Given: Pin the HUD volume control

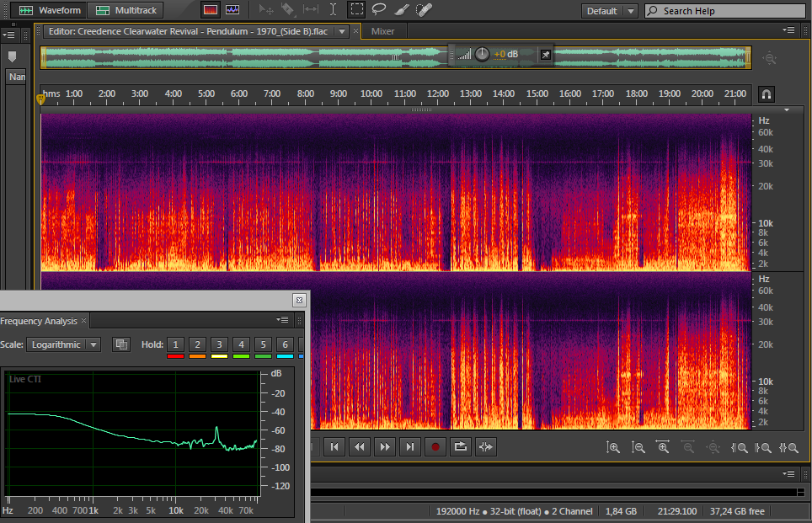Looking at the screenshot, I should tap(545, 55).
